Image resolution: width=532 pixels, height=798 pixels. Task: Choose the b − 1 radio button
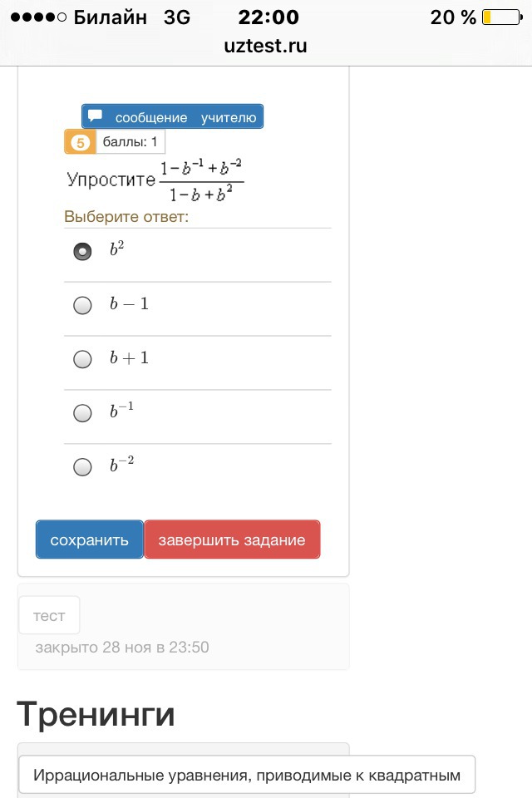[x=82, y=305]
